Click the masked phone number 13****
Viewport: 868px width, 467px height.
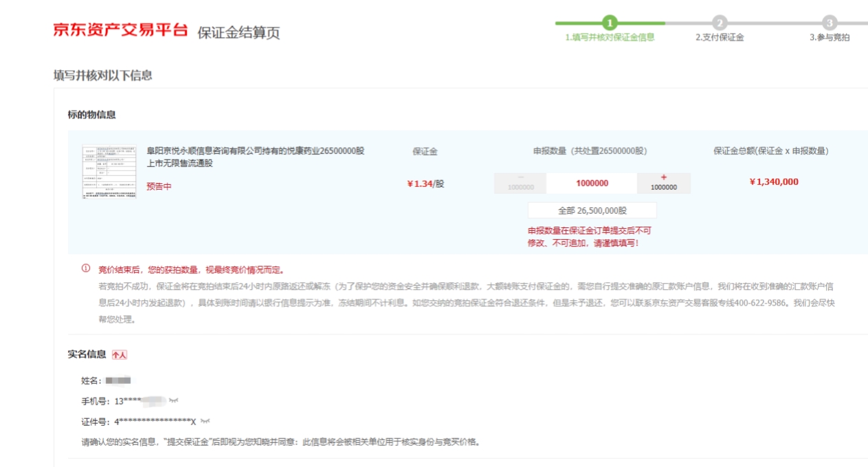tap(141, 401)
